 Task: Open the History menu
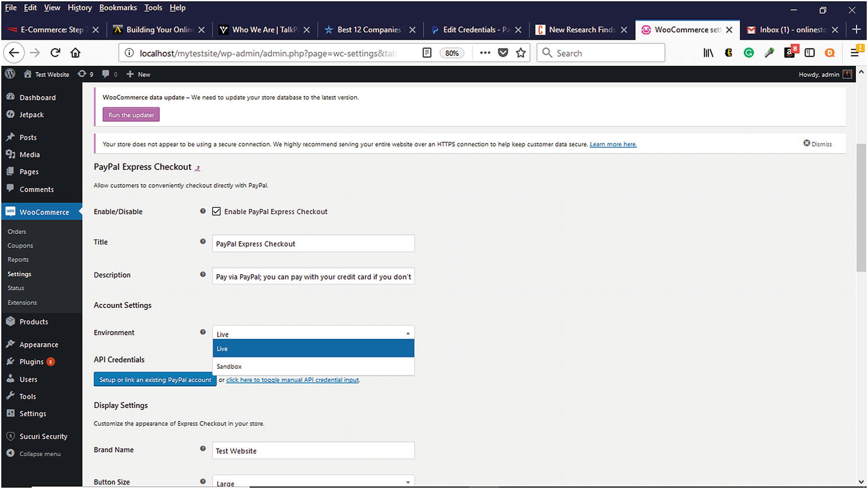point(80,8)
